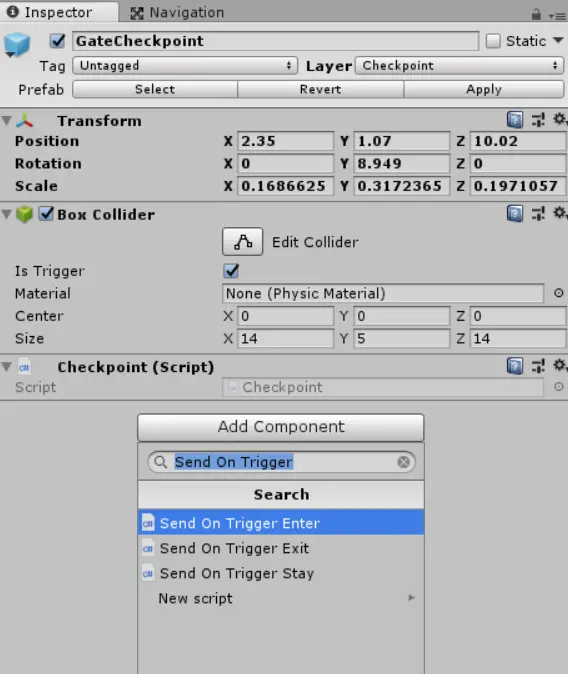Click the GameObject cube icon
Image resolution: width=568 pixels, height=674 pixels.
click(17, 44)
